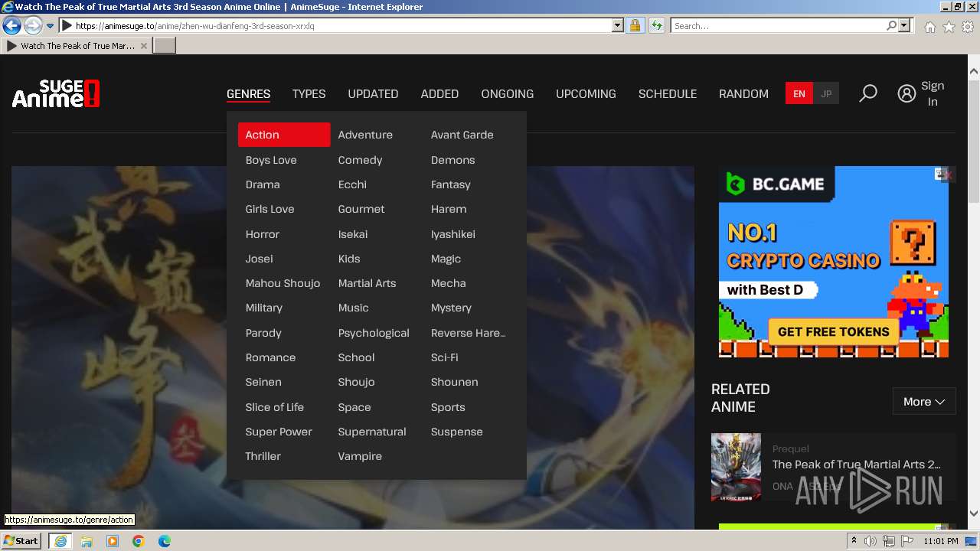980x551 pixels.
Task: Select the Vampire genre
Action: (x=360, y=456)
